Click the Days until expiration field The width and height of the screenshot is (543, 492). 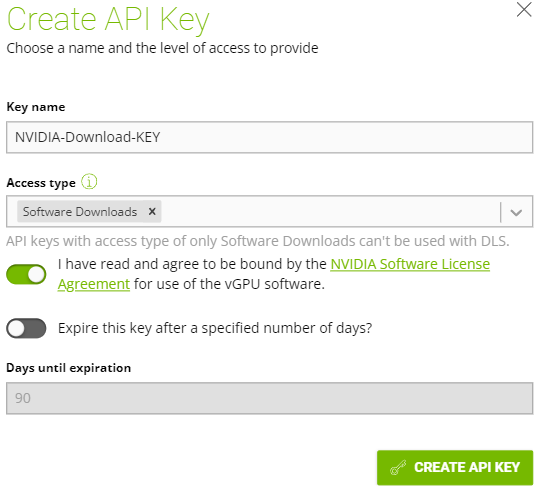pyautogui.click(x=269, y=398)
